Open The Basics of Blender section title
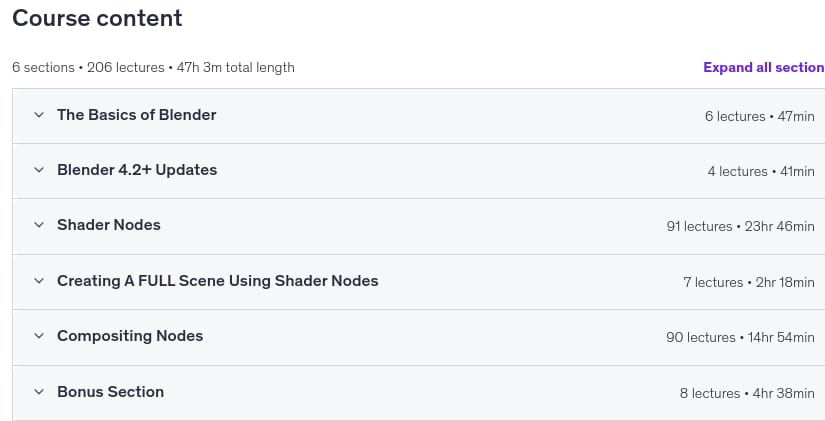Image resolution: width=825 pixels, height=421 pixels. pos(137,115)
